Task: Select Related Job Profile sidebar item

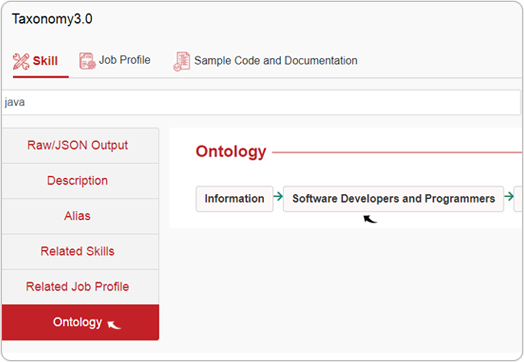Action: (80, 287)
